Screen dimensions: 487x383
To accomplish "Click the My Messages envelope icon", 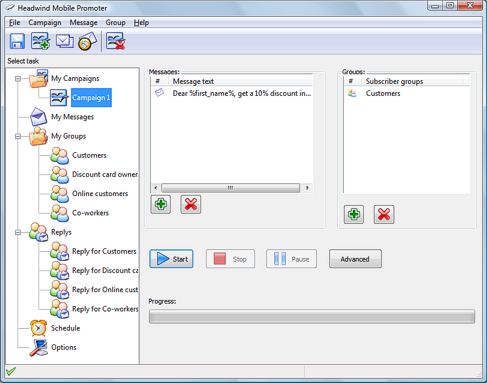I will tap(39, 117).
